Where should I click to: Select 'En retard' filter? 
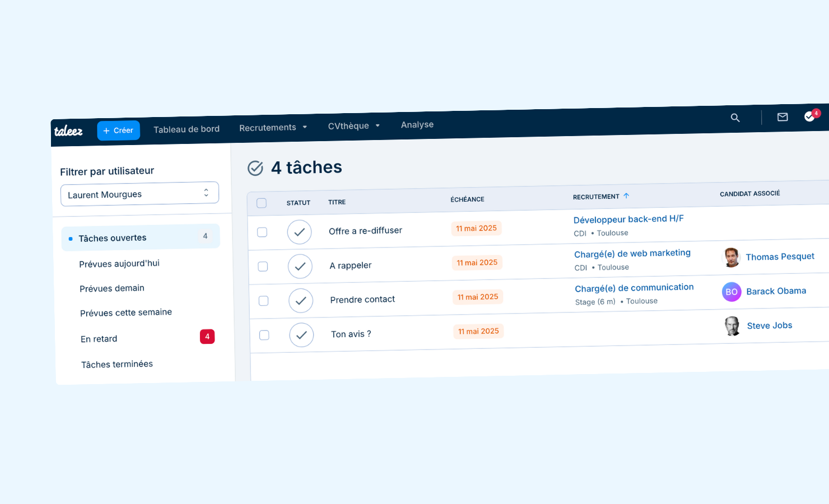pyautogui.click(x=99, y=339)
